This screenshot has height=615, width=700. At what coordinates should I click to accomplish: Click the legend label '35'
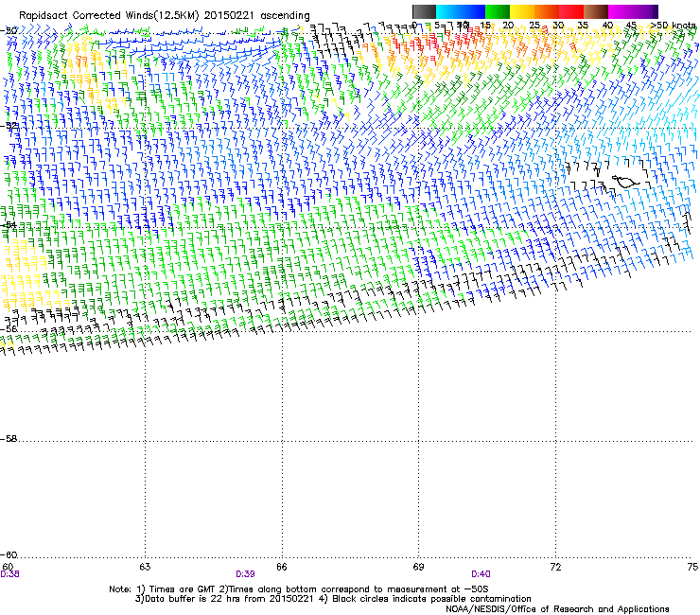(x=583, y=25)
